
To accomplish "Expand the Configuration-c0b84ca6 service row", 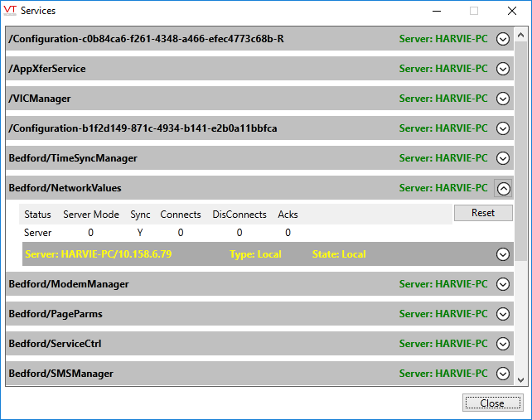I will click(x=502, y=39).
